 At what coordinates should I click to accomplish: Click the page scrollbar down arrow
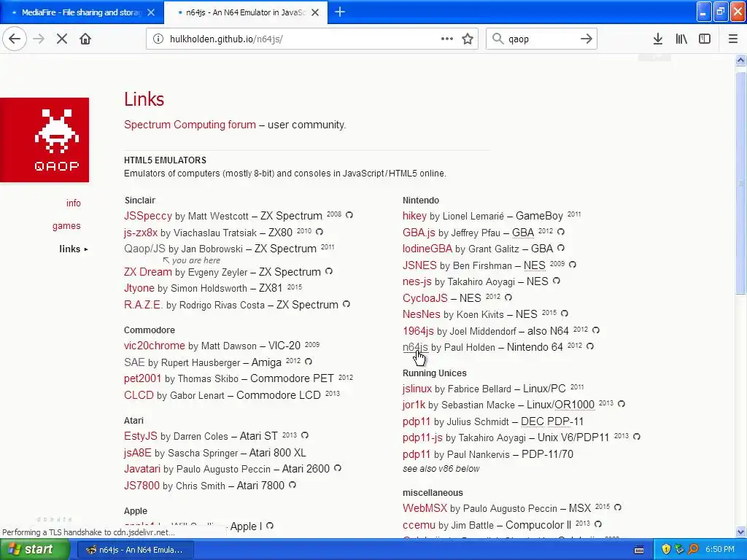[740, 532]
